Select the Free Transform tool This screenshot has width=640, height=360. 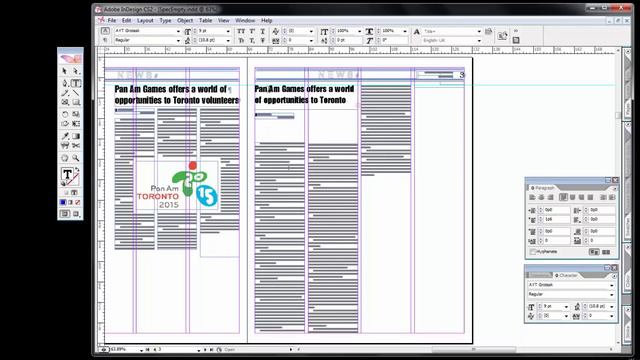[x=76, y=123]
